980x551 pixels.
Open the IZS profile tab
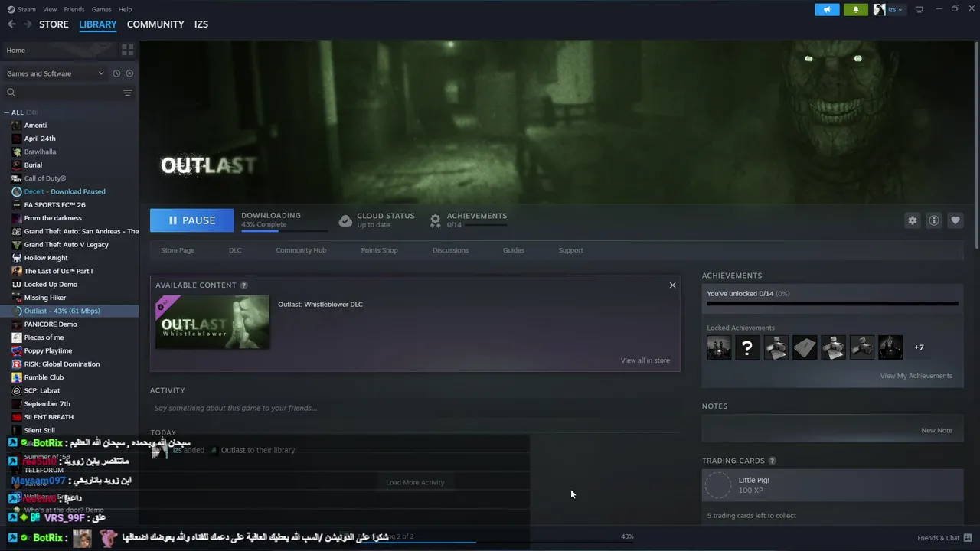[x=201, y=24]
